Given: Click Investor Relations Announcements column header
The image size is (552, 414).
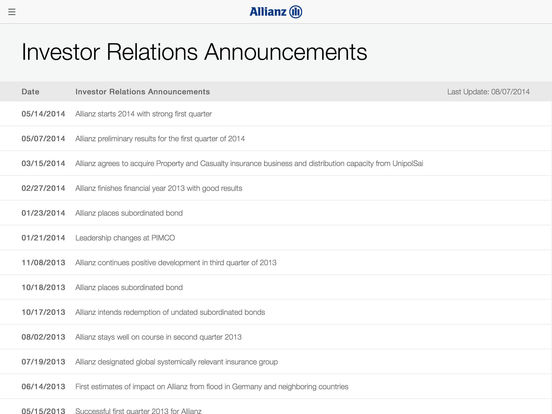Looking at the screenshot, I should [143, 92].
